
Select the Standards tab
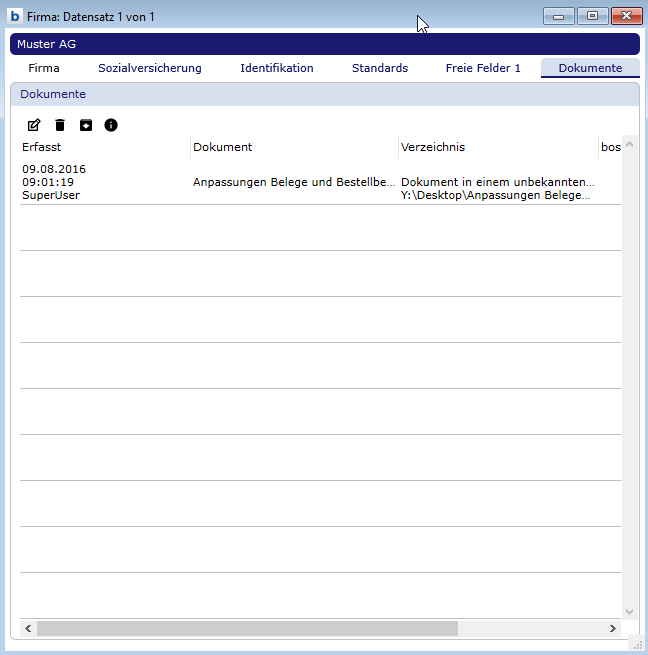[380, 68]
